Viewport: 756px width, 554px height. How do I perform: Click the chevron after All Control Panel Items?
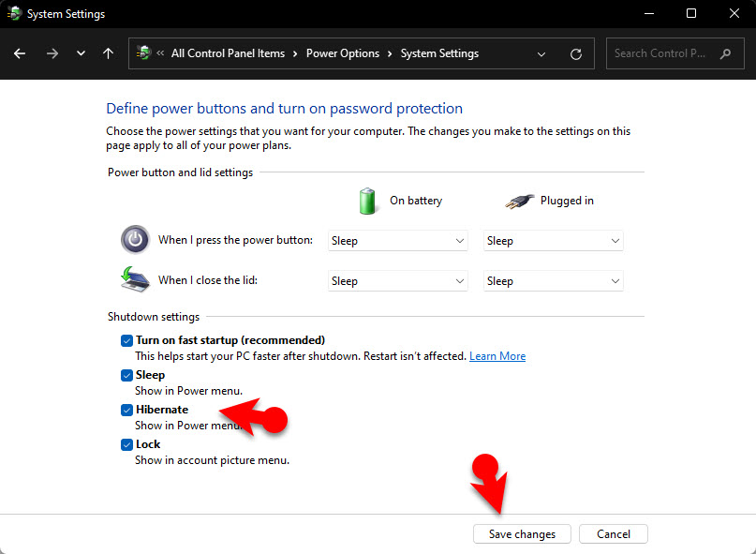[295, 54]
